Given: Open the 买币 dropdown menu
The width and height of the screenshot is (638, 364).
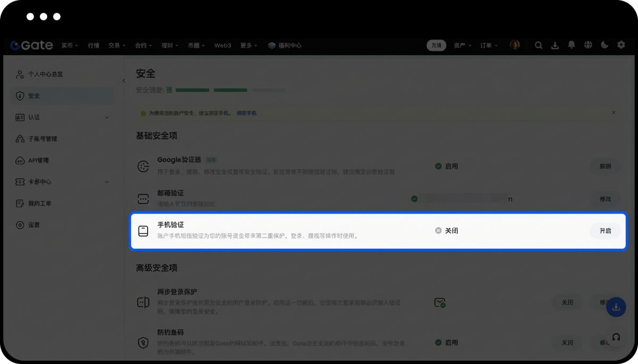Looking at the screenshot, I should [70, 46].
